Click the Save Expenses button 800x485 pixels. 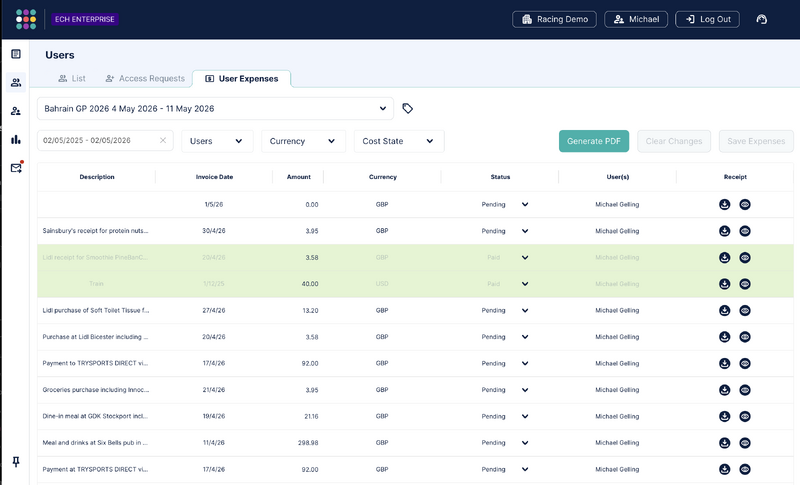[x=756, y=141]
